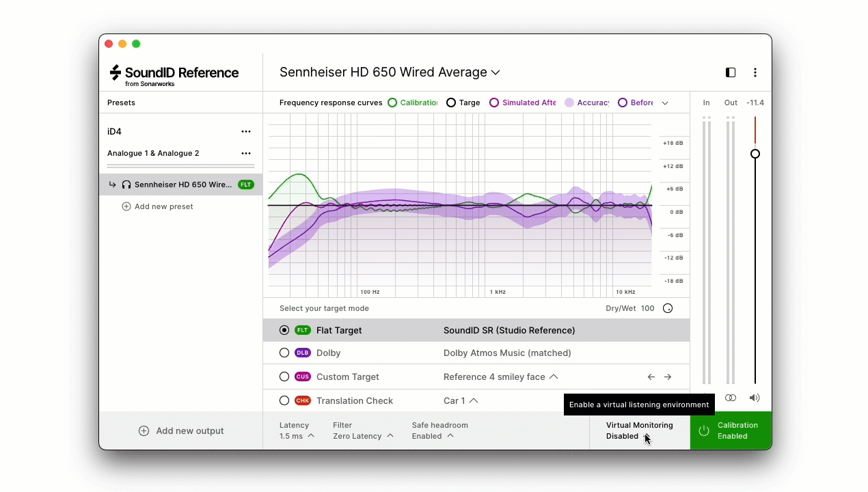This screenshot has height=492, width=868.
Task: Expand the frequency response curves chevron
Action: [665, 103]
